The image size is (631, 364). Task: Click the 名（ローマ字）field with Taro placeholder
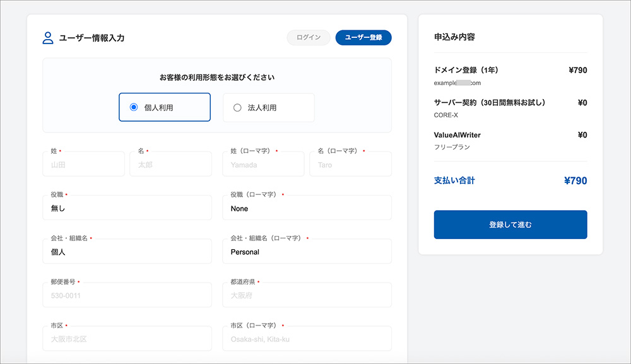click(350, 164)
